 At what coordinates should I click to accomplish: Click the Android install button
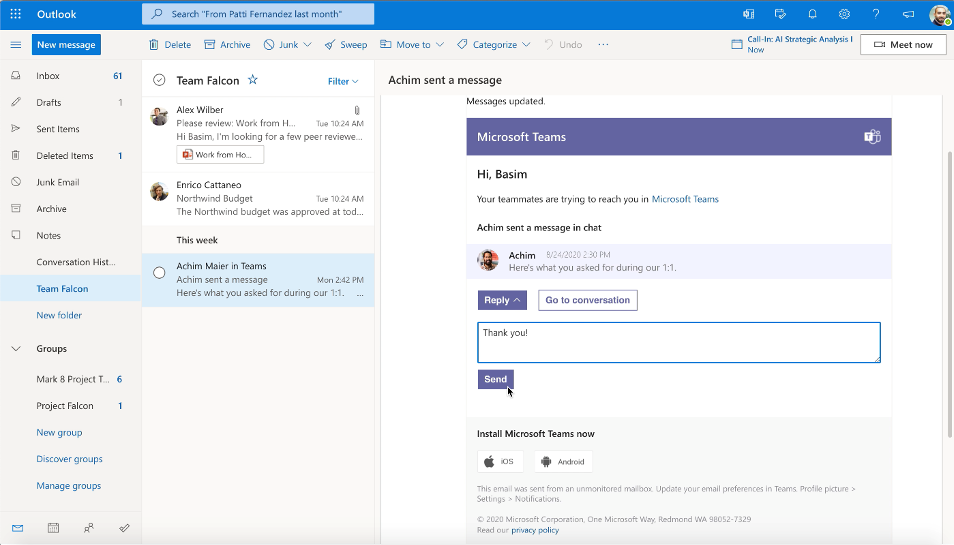click(563, 462)
